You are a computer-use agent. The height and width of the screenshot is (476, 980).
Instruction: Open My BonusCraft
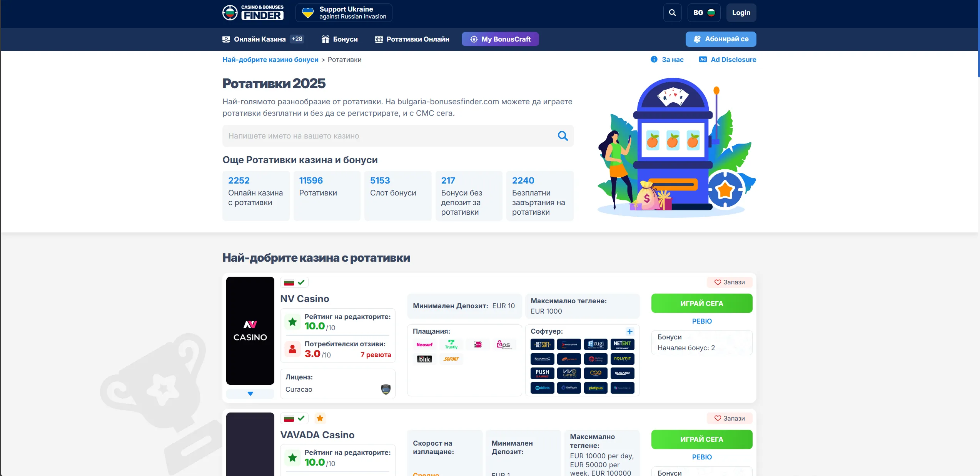pyautogui.click(x=500, y=39)
